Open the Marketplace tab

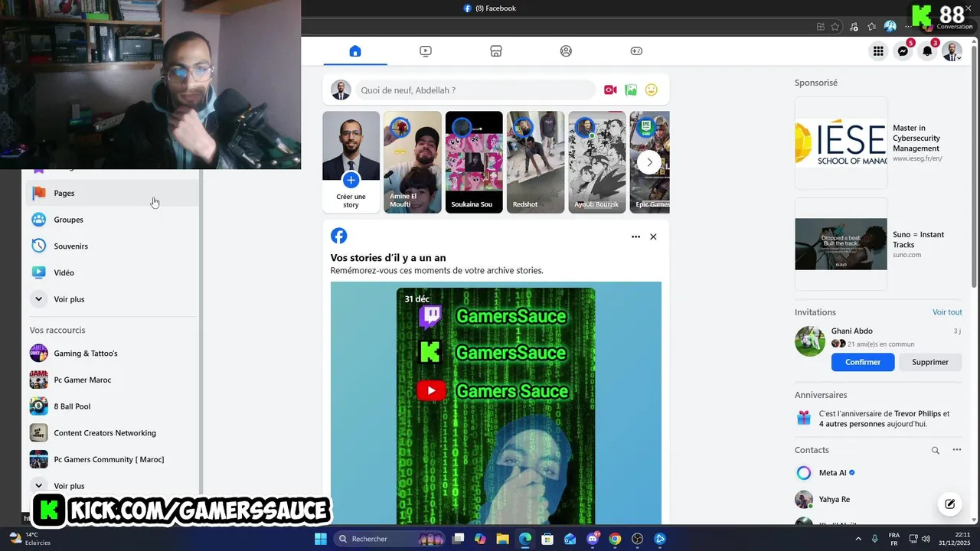tap(496, 51)
